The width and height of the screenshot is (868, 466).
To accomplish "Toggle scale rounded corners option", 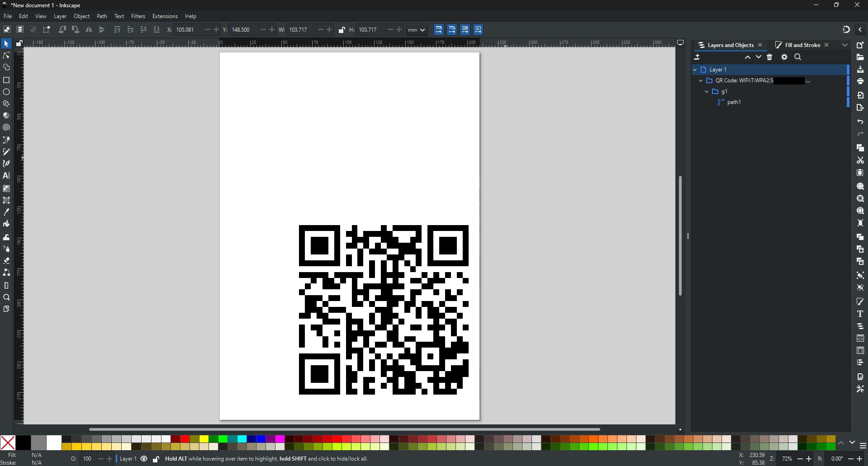I will pos(452,30).
